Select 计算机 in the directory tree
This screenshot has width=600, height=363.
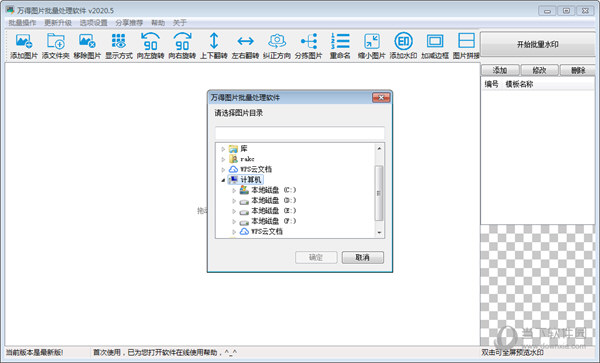click(x=245, y=179)
